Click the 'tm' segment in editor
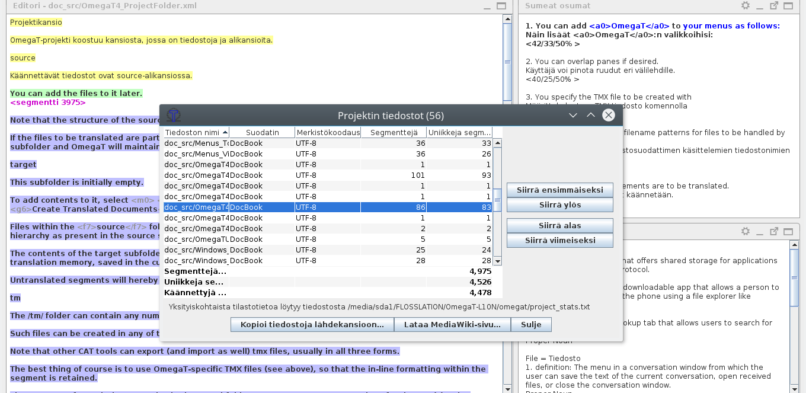This screenshot has width=806, height=393. point(15,298)
